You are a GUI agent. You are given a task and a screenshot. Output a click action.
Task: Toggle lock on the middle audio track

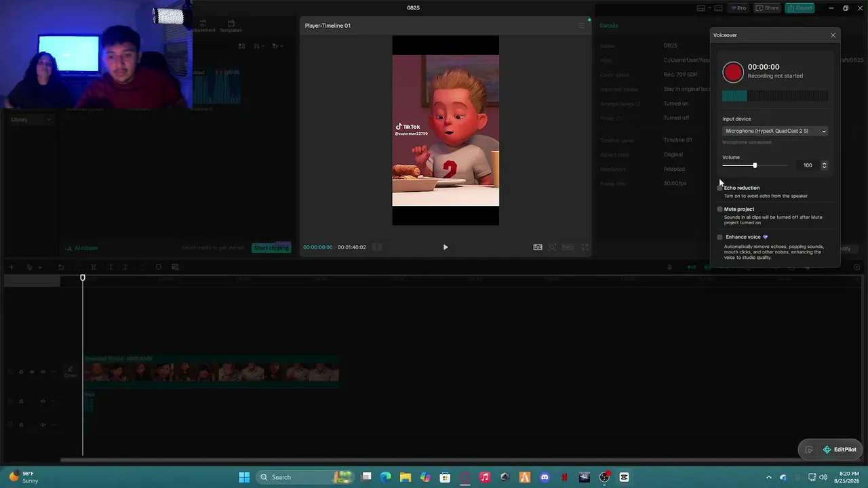click(x=21, y=401)
